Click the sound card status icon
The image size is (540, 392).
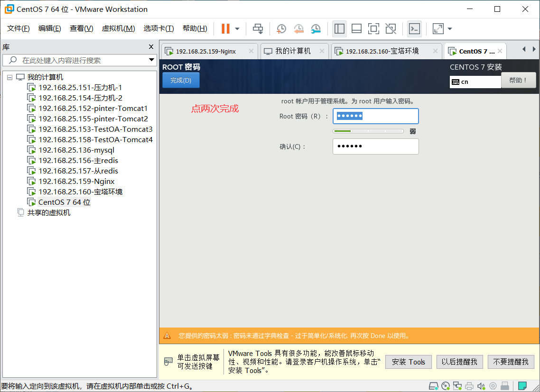pos(481,386)
